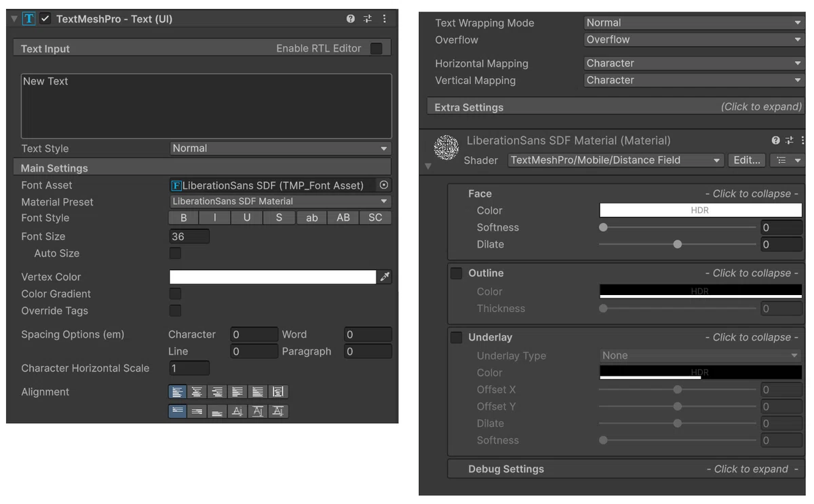Open Text Wrapping Mode dropdown
The width and height of the screenshot is (814, 504).
694,22
